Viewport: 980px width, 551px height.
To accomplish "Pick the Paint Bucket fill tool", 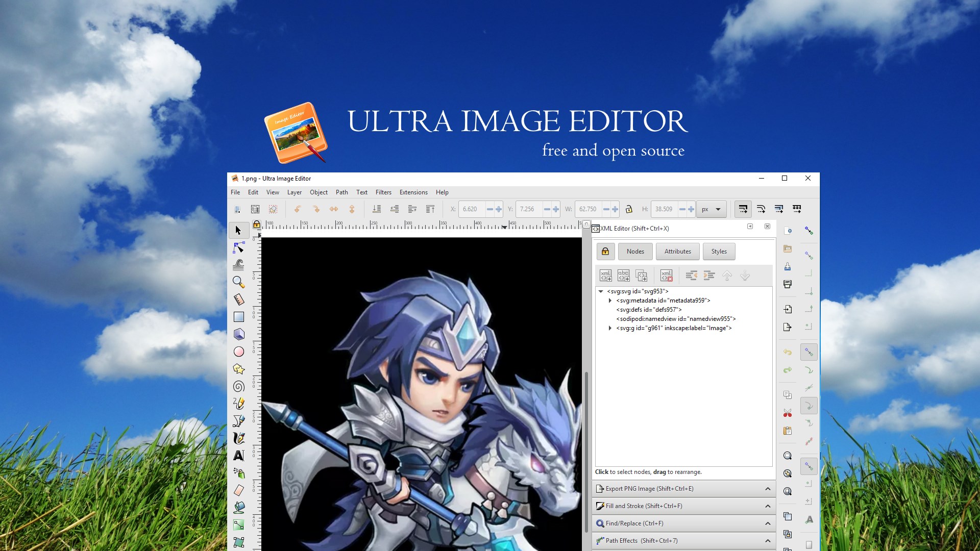I will coord(238,508).
